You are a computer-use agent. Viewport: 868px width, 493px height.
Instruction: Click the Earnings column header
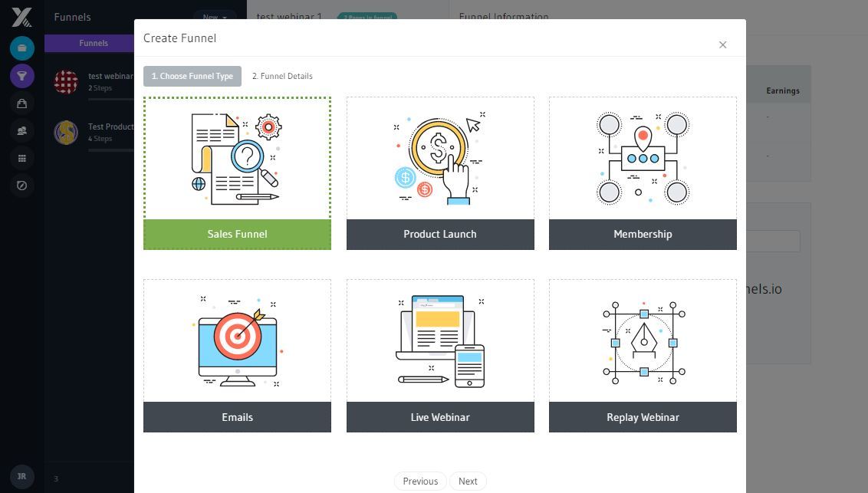coord(783,90)
